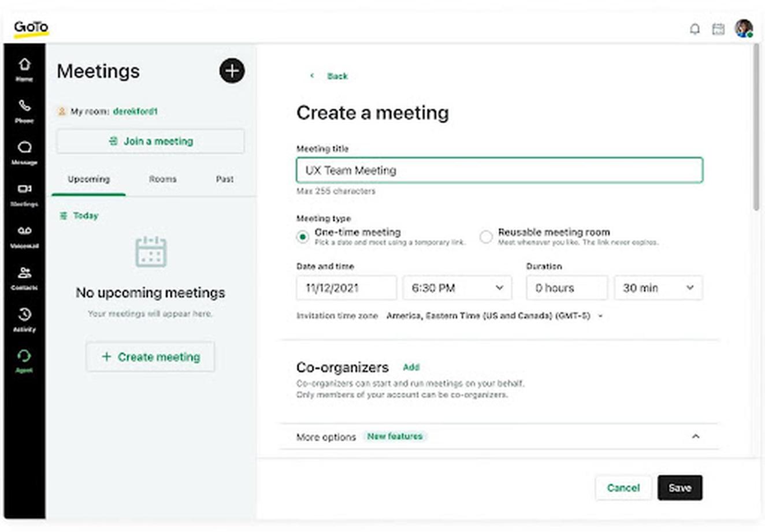The image size is (765, 532).
Task: Open the 30 min duration dropdown
Action: [658, 288]
